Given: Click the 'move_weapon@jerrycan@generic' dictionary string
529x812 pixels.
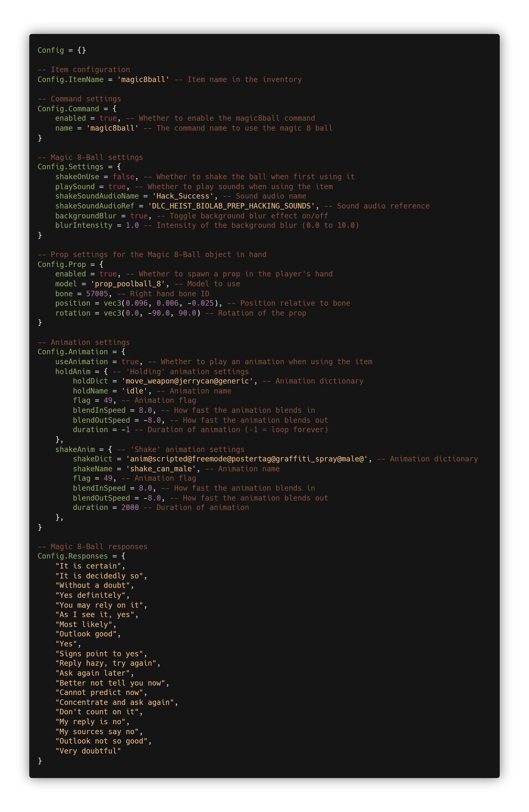Looking at the screenshot, I should click(x=187, y=381).
